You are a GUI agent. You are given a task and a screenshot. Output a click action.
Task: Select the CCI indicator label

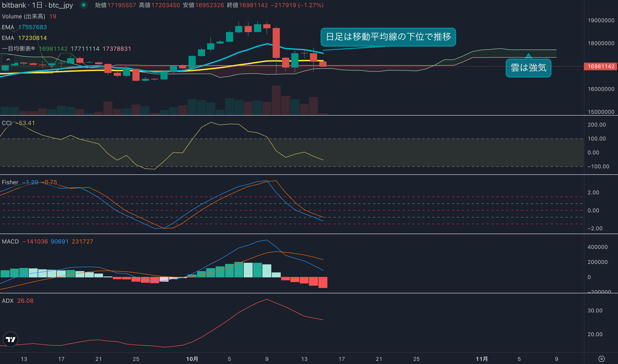[x=7, y=123]
